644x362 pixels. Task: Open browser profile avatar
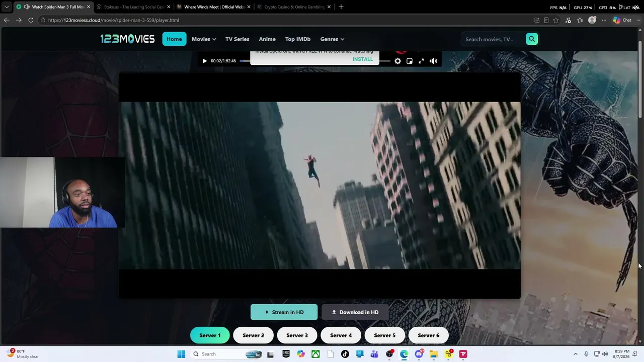[x=592, y=20]
